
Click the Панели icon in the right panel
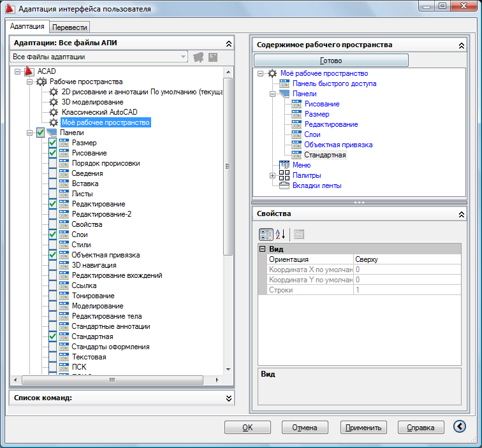[x=284, y=94]
